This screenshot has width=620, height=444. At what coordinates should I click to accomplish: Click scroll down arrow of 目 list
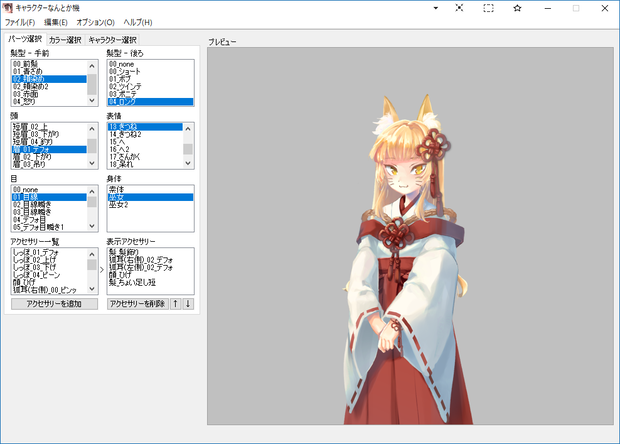point(92,226)
